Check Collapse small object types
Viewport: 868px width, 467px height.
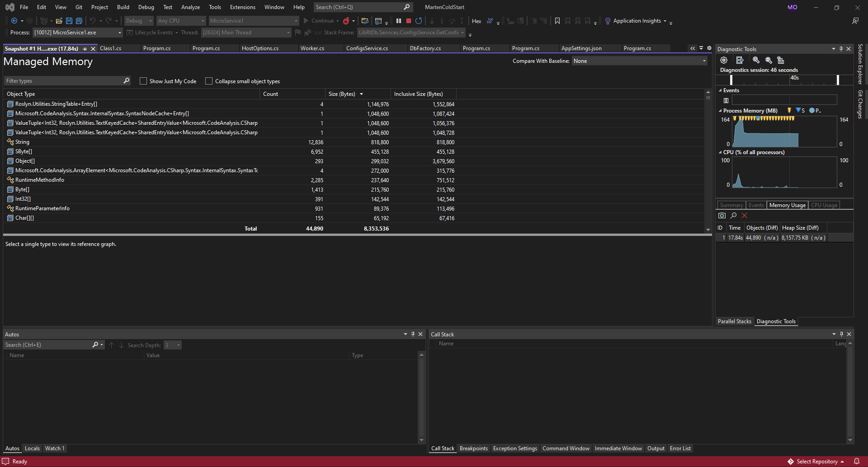209,81
